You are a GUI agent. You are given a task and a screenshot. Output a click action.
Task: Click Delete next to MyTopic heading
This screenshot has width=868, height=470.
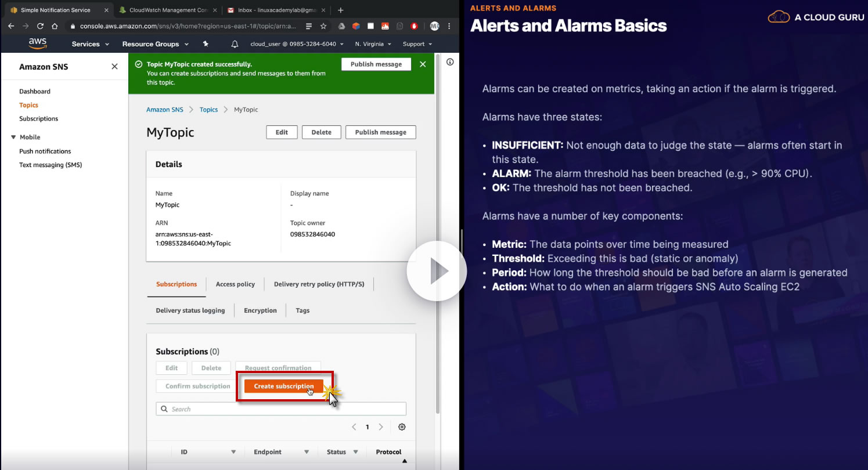pyautogui.click(x=321, y=132)
